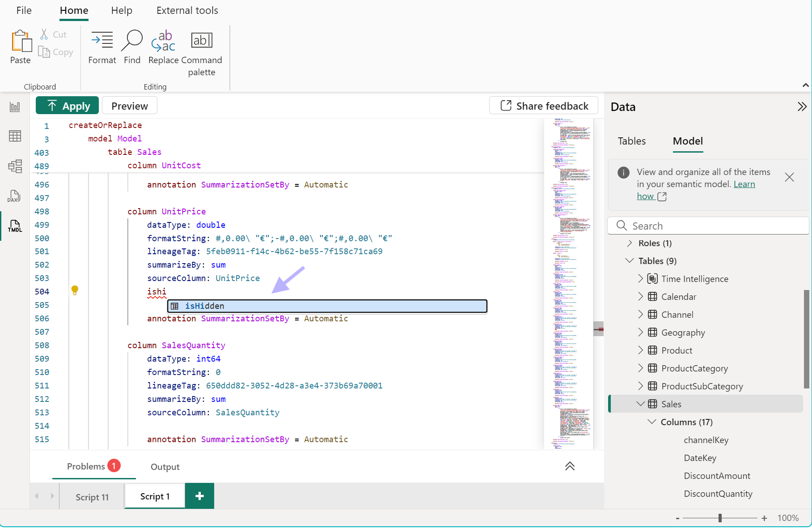Screen dimensions: 812x529
Task: Click the code minimap overview
Action: tap(569, 284)
